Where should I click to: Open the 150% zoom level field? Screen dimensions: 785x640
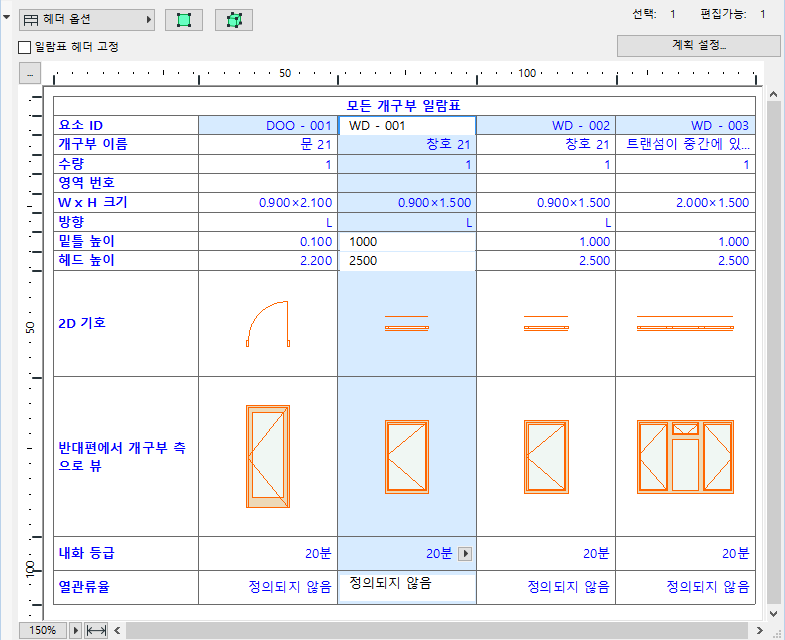tap(43, 630)
